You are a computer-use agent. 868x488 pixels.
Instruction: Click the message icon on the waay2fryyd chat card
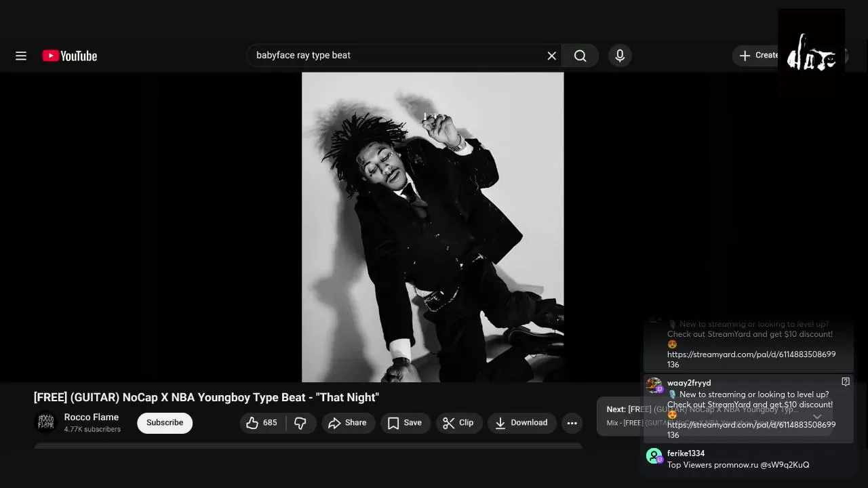tap(846, 382)
